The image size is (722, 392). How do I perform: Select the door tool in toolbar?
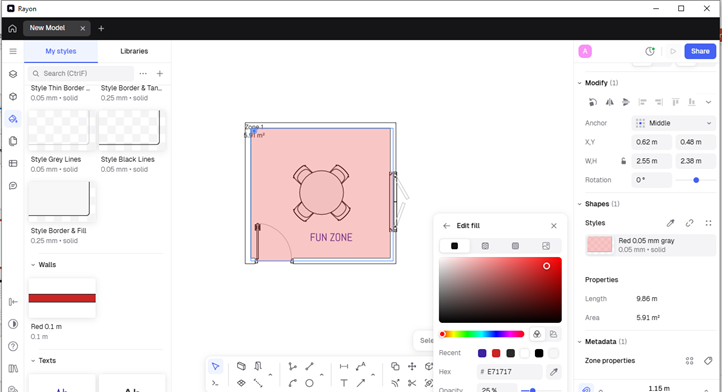(258, 366)
